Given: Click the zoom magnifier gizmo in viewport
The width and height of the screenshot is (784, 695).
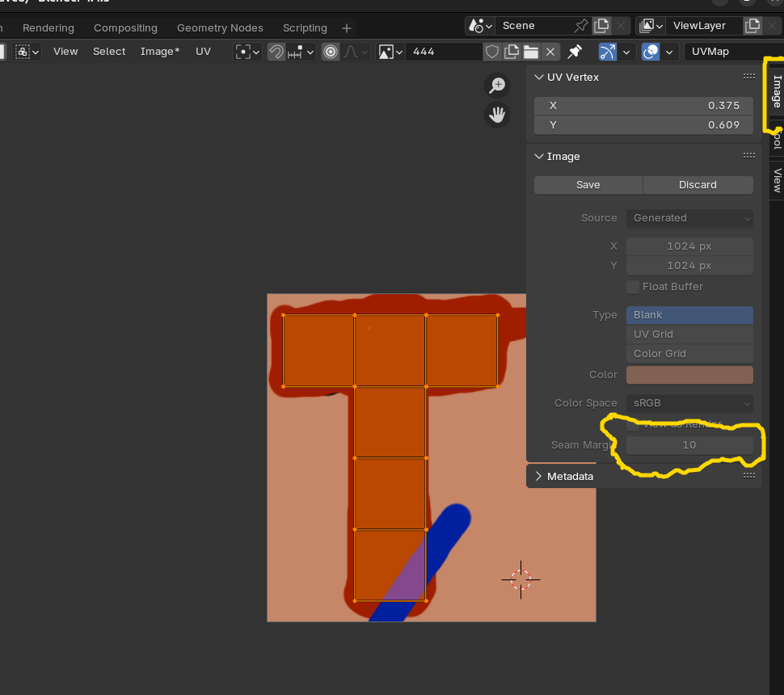Looking at the screenshot, I should click(497, 85).
